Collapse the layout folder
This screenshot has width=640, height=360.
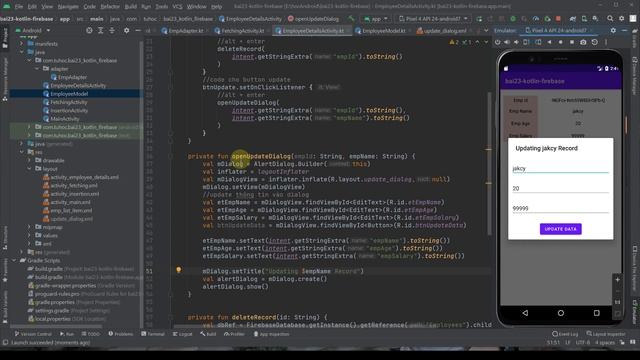(x=29, y=169)
